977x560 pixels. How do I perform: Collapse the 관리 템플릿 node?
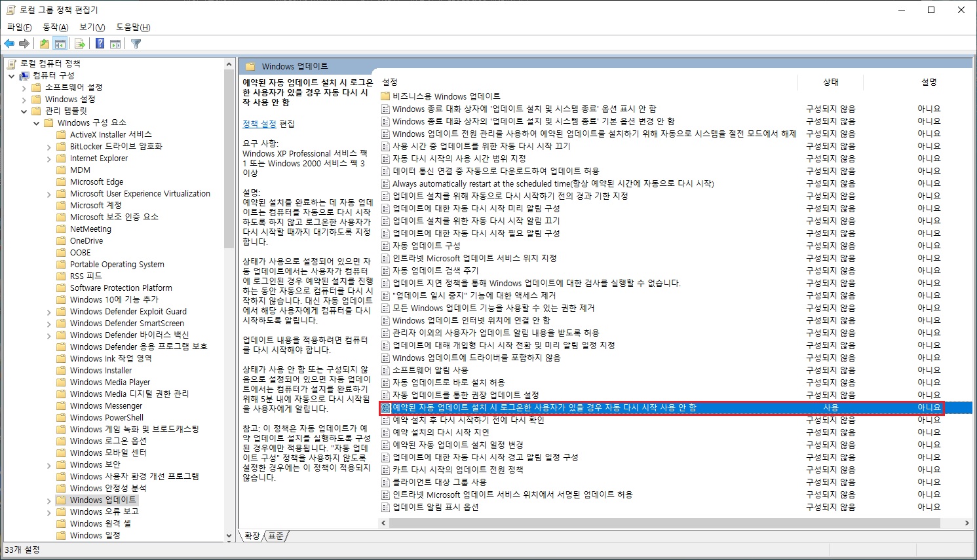pyautogui.click(x=24, y=111)
